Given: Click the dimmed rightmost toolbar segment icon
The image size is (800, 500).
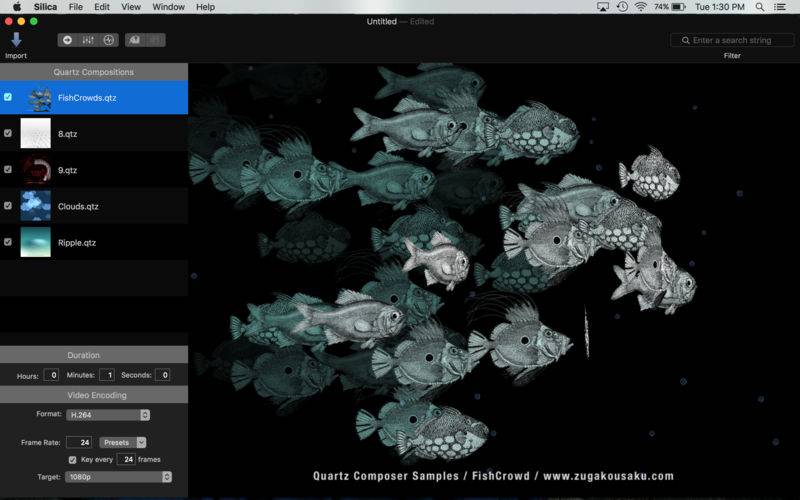Looking at the screenshot, I should click(x=156, y=40).
